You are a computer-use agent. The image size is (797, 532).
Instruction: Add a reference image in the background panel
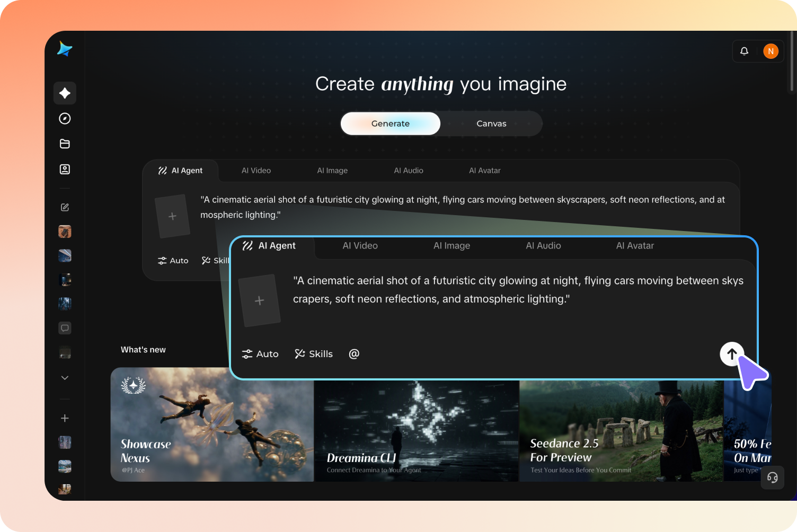point(172,216)
